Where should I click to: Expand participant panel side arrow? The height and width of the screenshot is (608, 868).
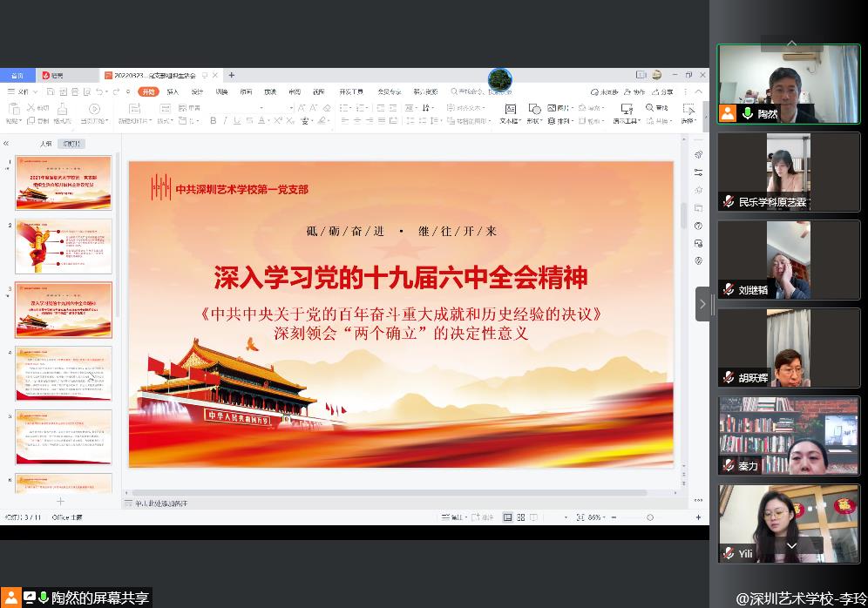coord(702,304)
